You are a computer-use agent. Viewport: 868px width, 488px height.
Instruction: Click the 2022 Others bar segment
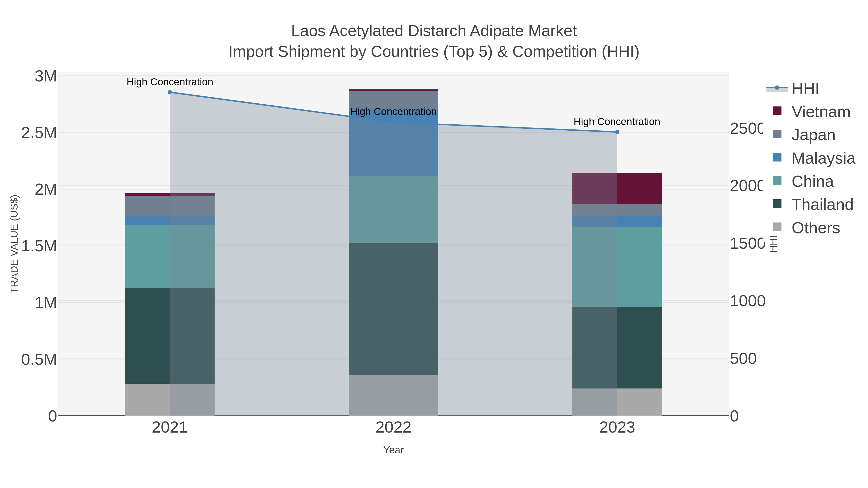[x=393, y=395]
